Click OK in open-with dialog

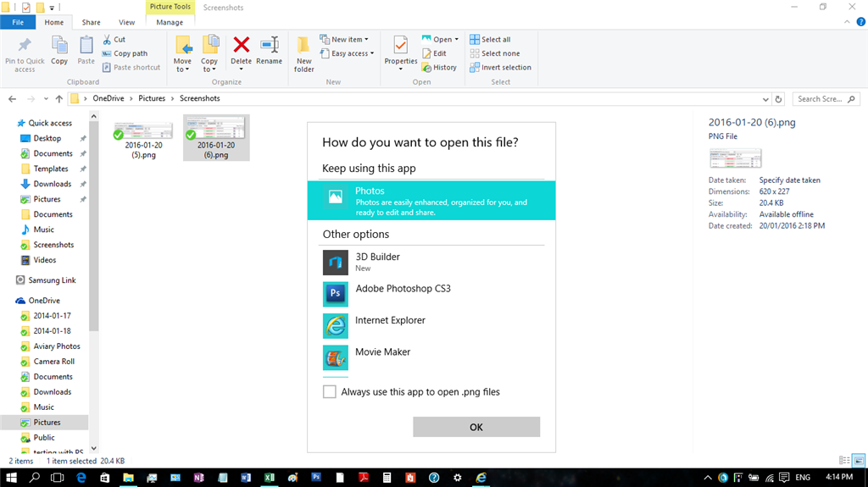(476, 427)
